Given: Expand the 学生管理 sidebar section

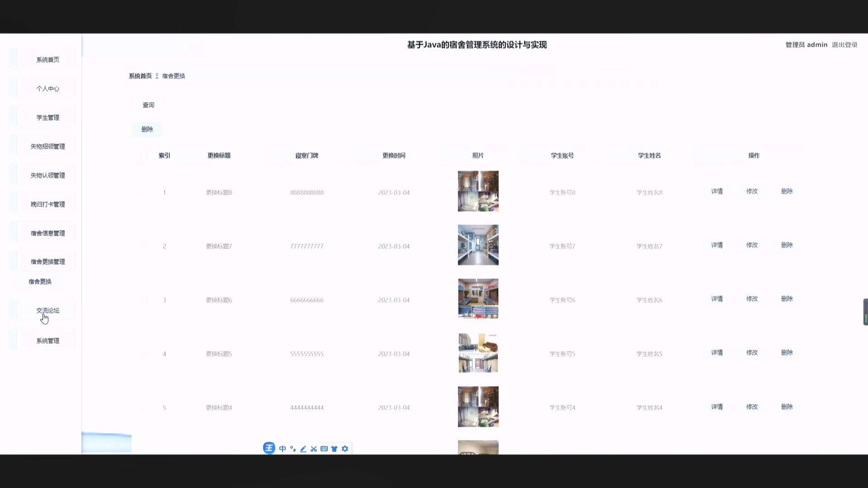Looking at the screenshot, I should (47, 117).
